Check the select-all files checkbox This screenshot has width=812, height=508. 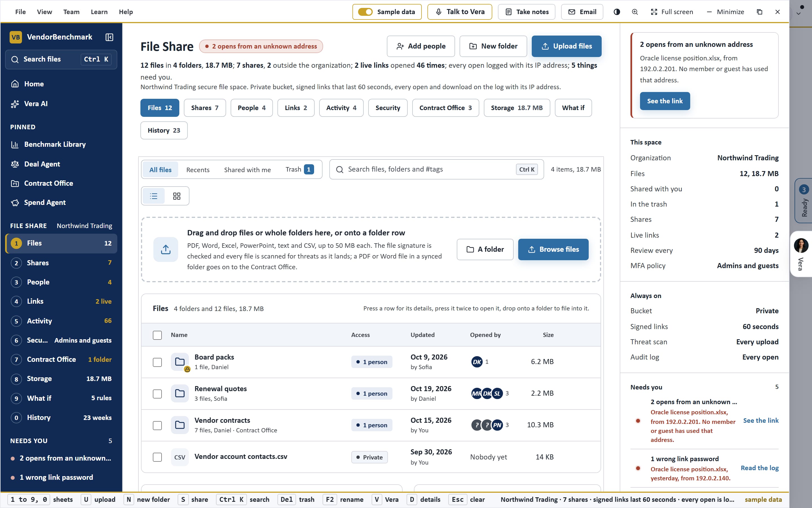[x=157, y=335]
